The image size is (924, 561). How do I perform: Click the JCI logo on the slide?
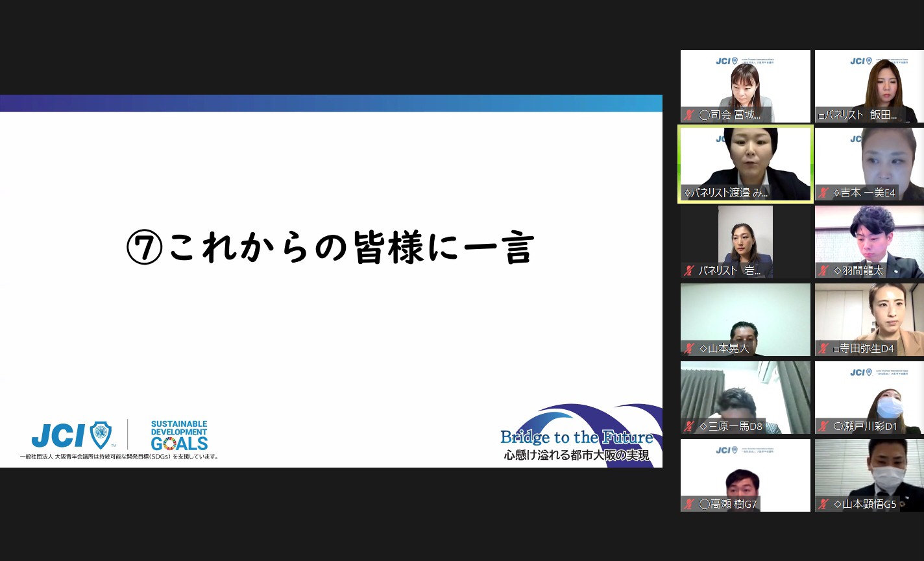71,435
